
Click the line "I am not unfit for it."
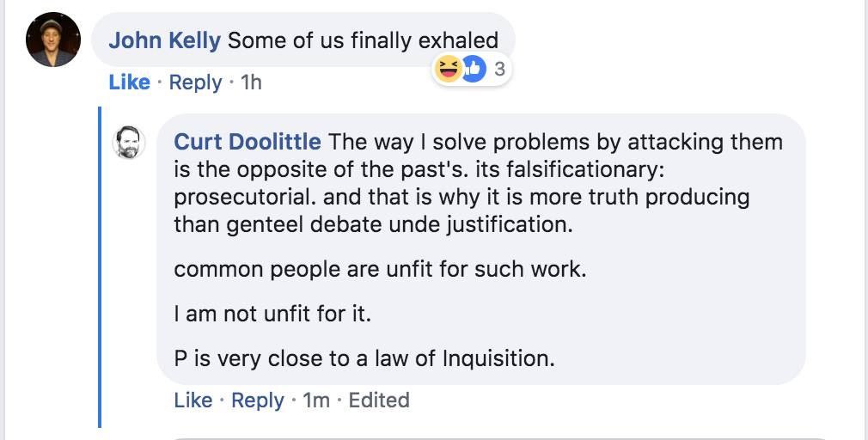[272, 313]
